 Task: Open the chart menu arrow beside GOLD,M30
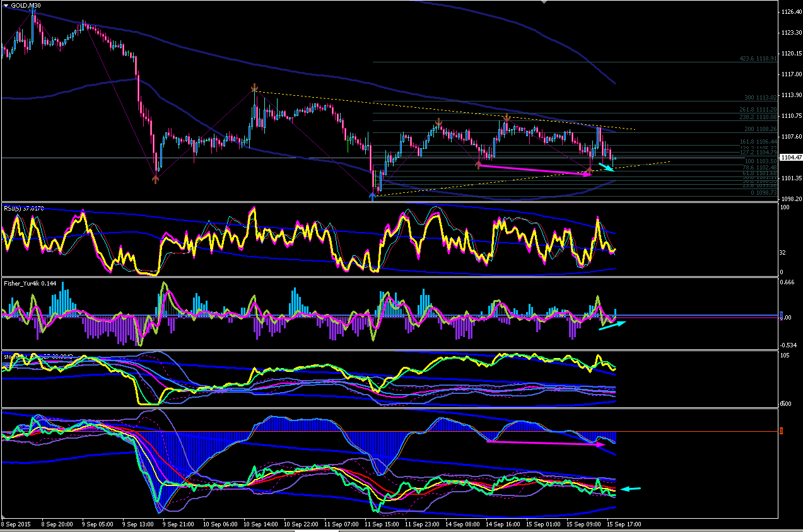coord(6,6)
